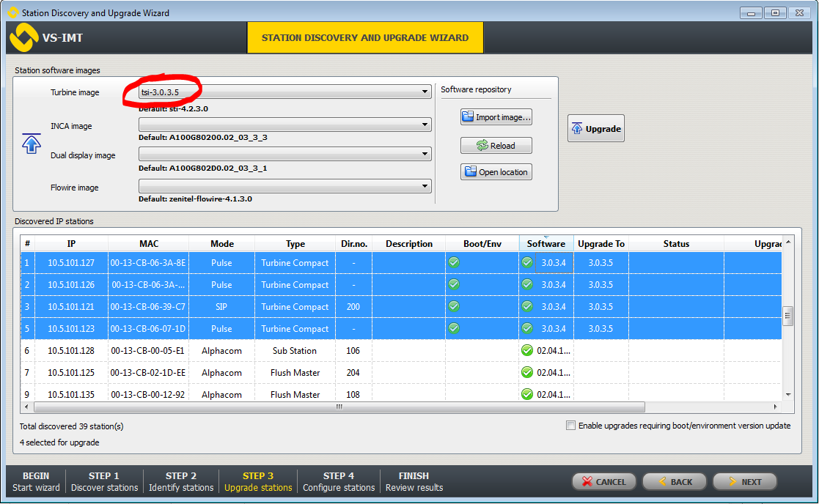This screenshot has width=819, height=504.
Task: Click the VS-IMT logo icon
Action: 23,38
